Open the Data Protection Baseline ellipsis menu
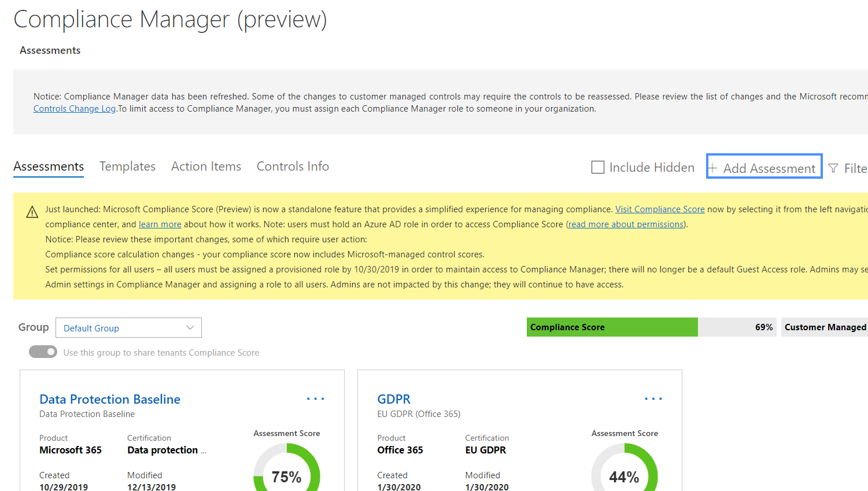This screenshot has height=491, width=868. click(315, 399)
